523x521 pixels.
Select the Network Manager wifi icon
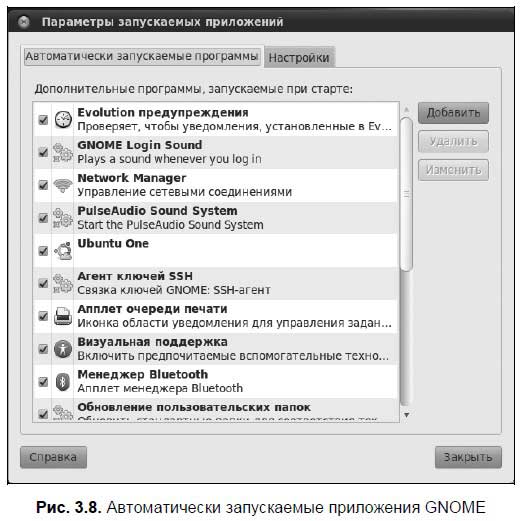pos(63,185)
